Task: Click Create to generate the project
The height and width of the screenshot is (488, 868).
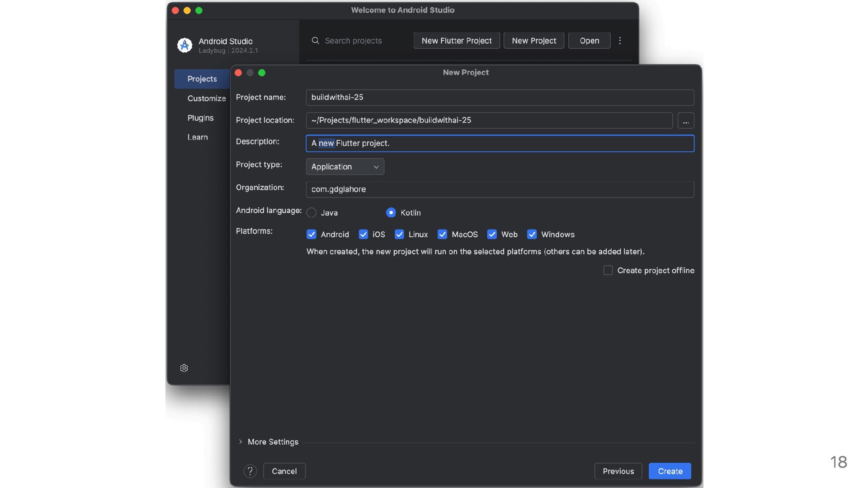Action: click(670, 471)
